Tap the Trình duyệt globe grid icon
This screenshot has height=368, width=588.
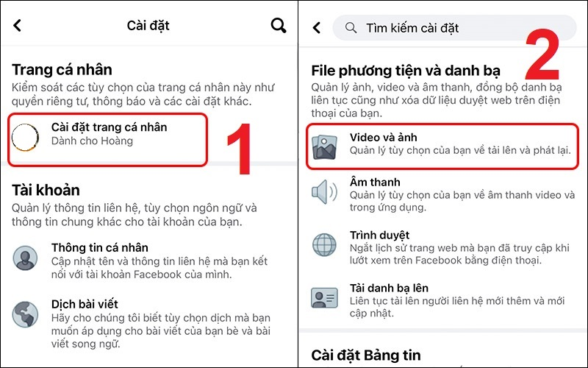tap(324, 245)
